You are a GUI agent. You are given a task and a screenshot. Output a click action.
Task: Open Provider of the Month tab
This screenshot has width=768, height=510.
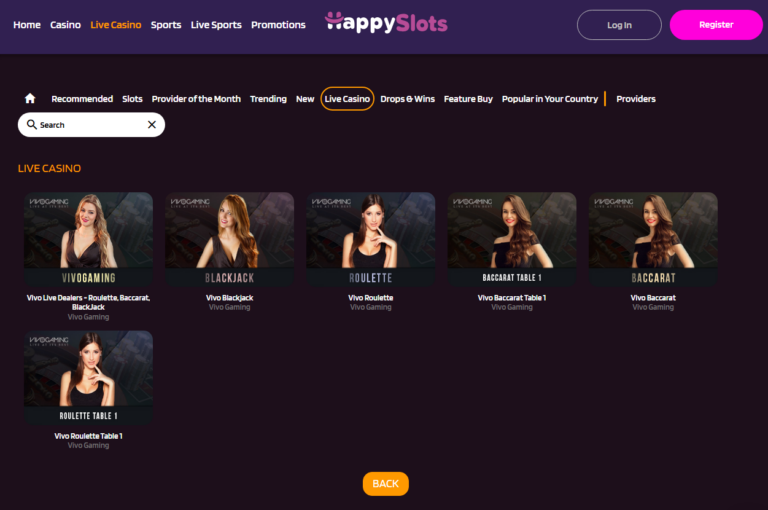196,99
